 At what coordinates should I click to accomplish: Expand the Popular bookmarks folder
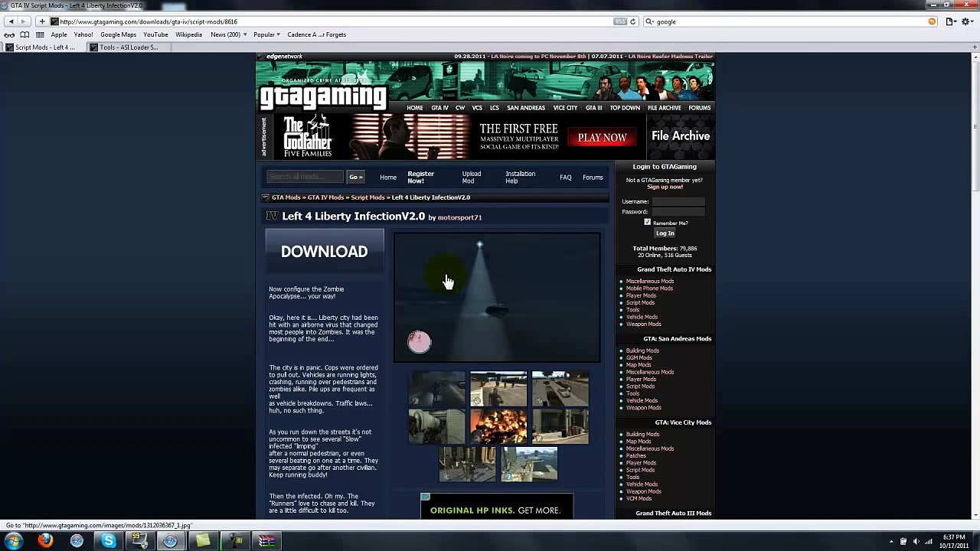click(267, 34)
